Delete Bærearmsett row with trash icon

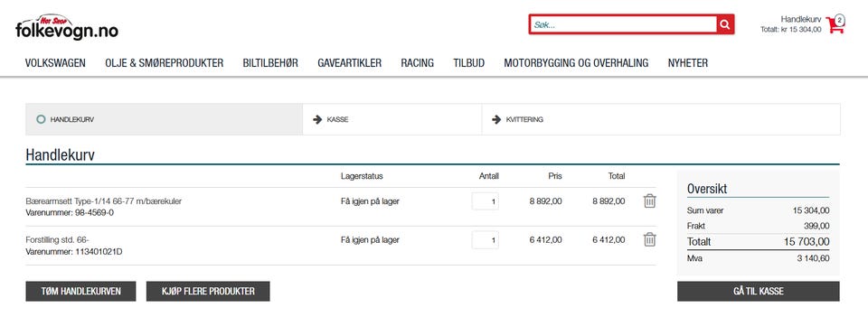tap(650, 201)
